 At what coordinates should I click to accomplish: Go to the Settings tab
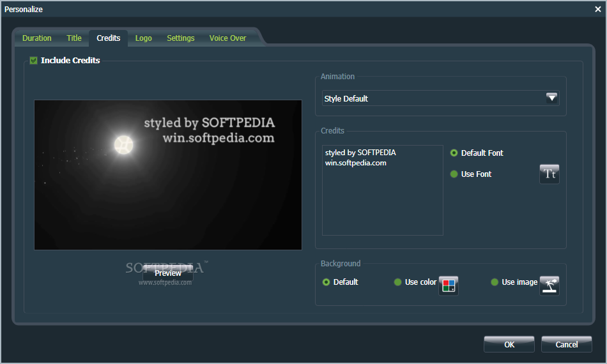(x=181, y=38)
